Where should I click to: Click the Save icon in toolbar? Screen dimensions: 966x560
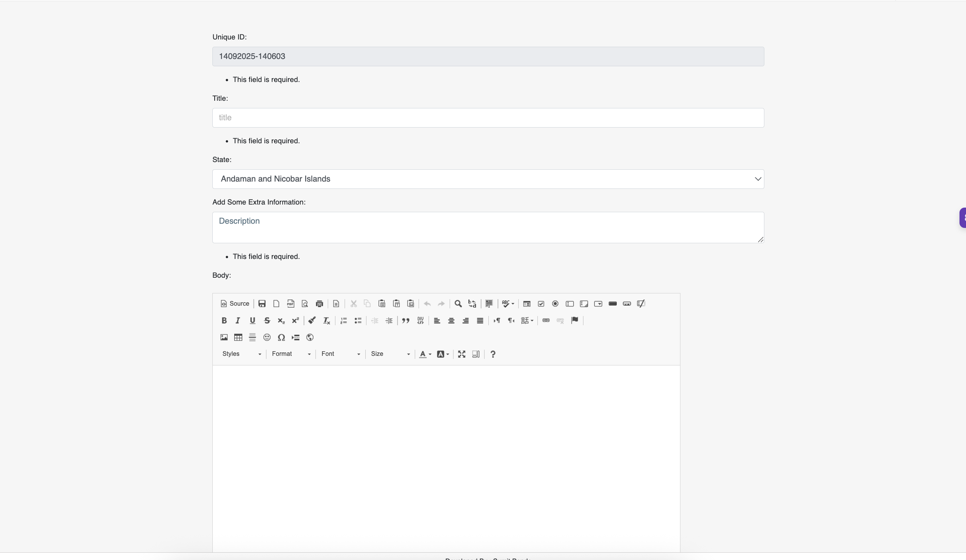[262, 304]
